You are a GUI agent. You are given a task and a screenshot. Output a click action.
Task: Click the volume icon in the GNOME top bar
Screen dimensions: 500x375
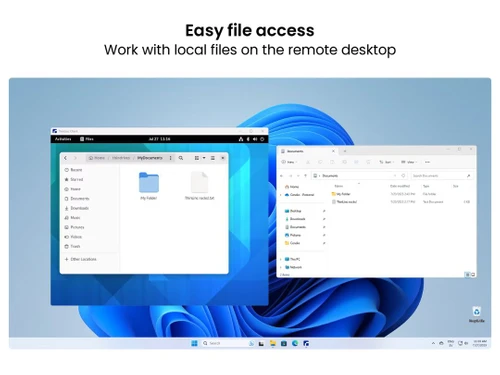click(x=255, y=139)
